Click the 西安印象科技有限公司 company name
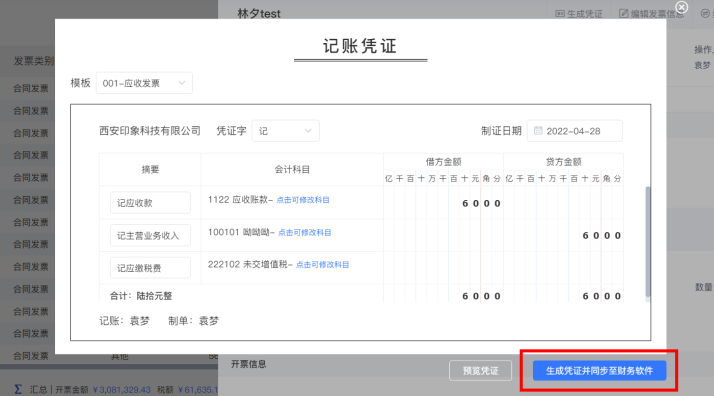 point(150,131)
